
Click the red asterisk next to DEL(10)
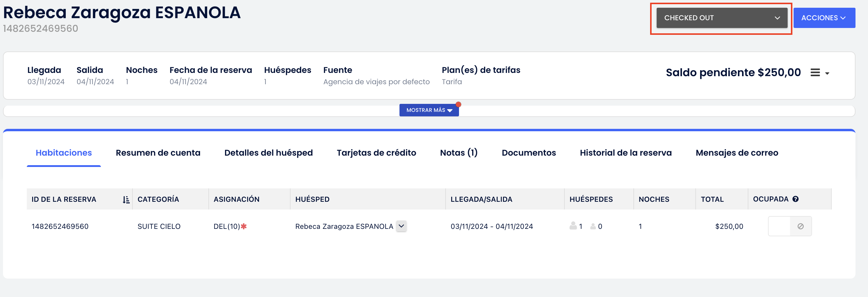243,226
